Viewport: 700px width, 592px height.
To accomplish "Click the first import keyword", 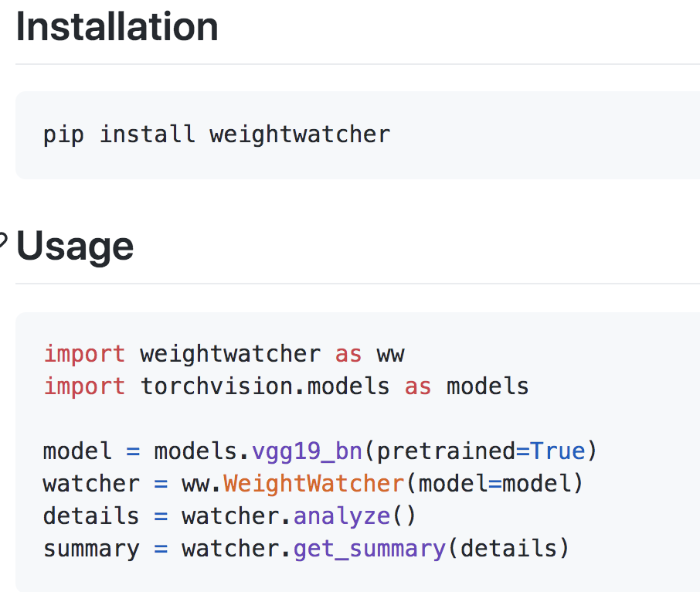I will 84,354.
